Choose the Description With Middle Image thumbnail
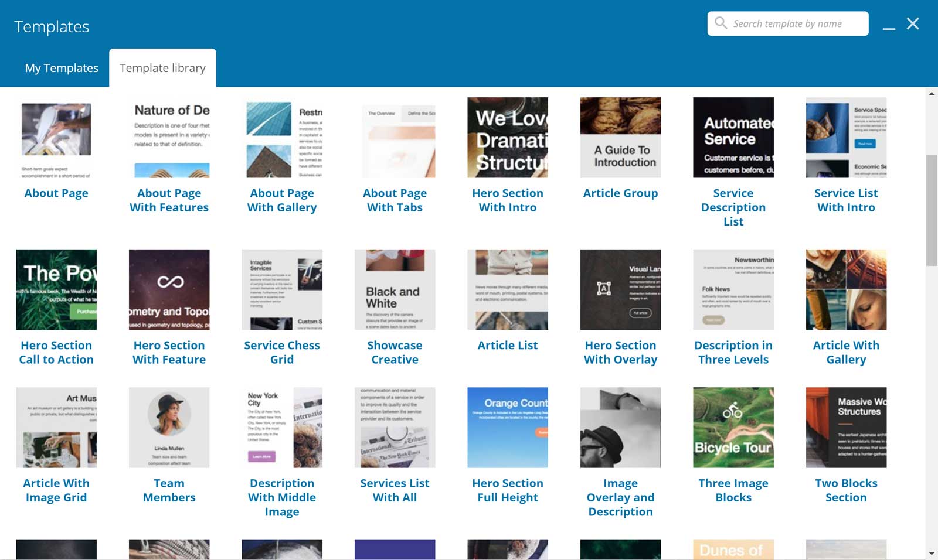Image resolution: width=938 pixels, height=560 pixels. click(x=282, y=428)
